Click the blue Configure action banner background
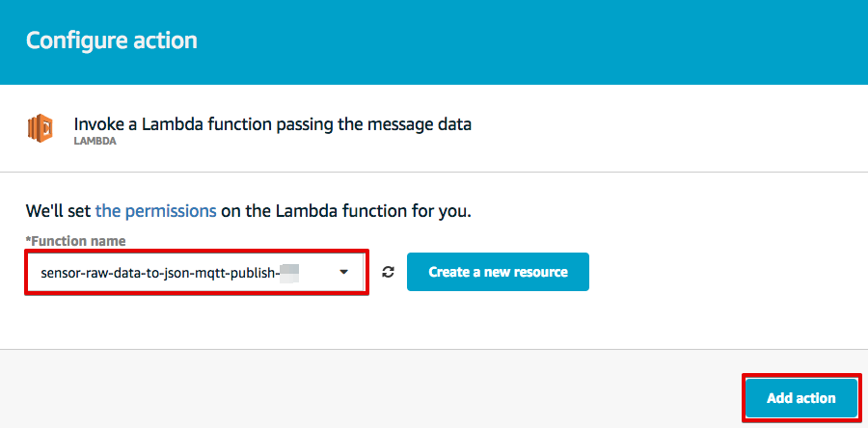Screen dimensions: 868x428 pos(499,42)
